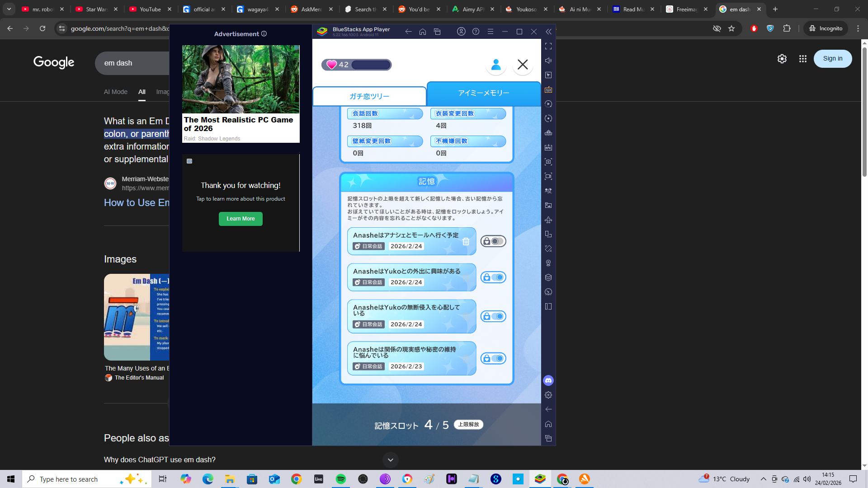Select the アイミーメモリー tab

tap(483, 93)
